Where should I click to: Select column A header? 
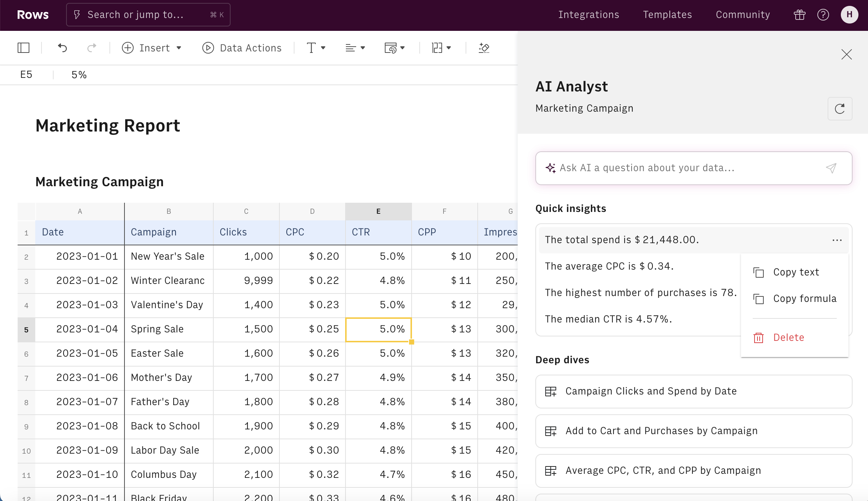[80, 211]
